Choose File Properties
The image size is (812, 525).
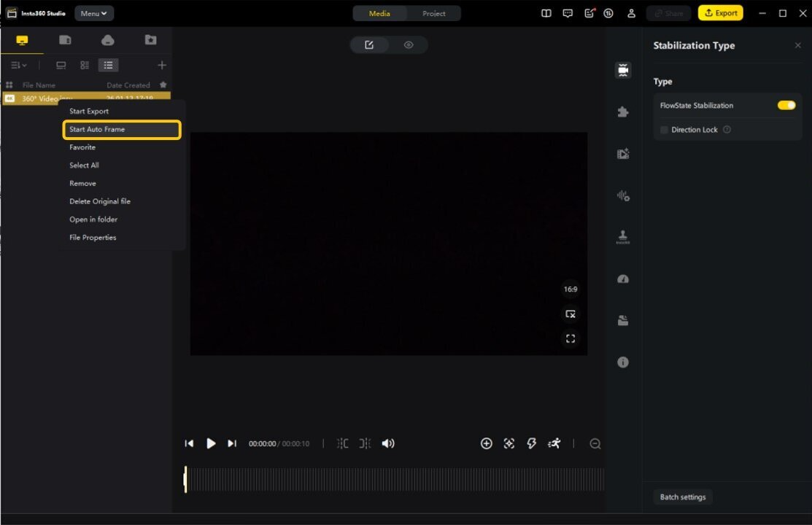pyautogui.click(x=93, y=238)
